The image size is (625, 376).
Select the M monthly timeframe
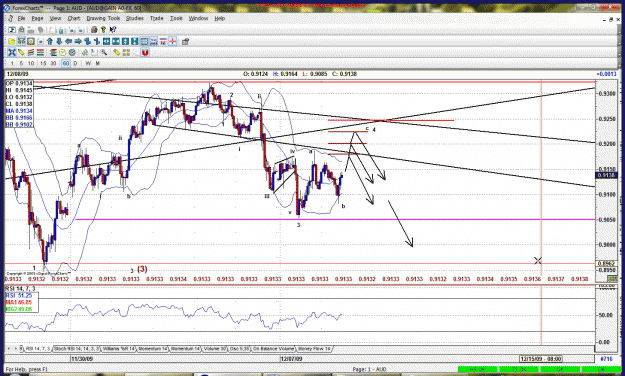coord(97,63)
